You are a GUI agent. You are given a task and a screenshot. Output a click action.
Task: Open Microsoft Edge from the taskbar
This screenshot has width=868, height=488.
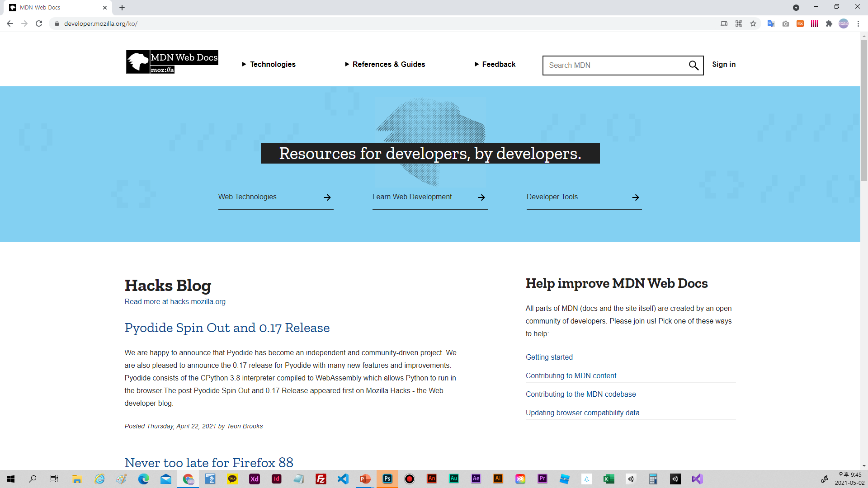pyautogui.click(x=144, y=479)
